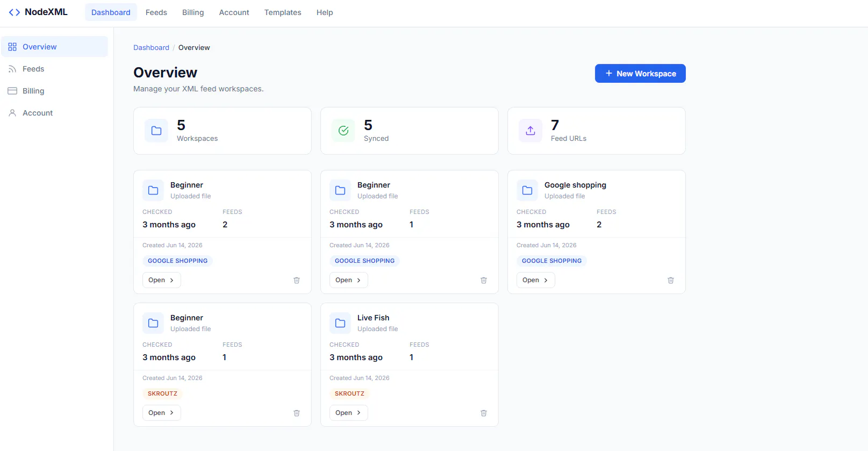The height and width of the screenshot is (451, 868).
Task: Click the Live Fish workspace title
Action: (x=373, y=318)
